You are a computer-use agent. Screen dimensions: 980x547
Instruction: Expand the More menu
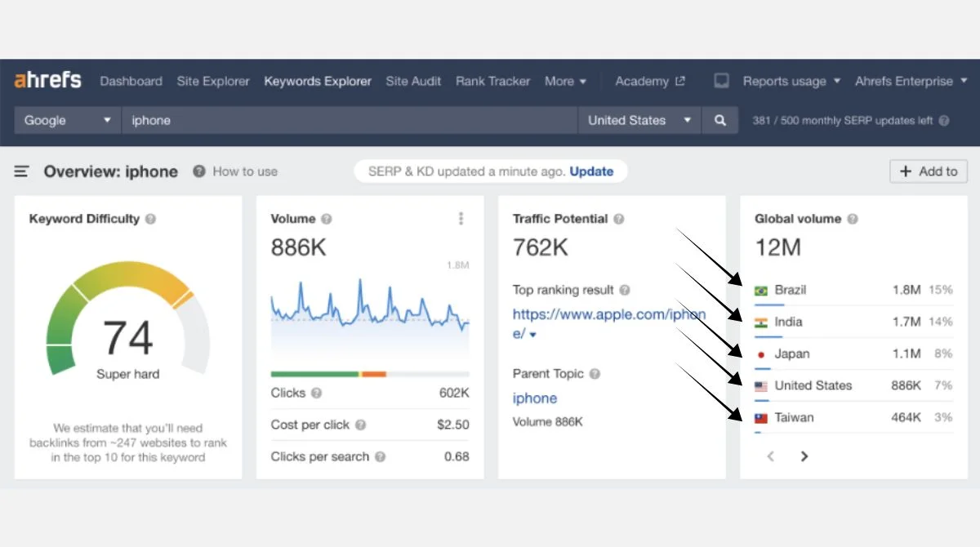(565, 81)
